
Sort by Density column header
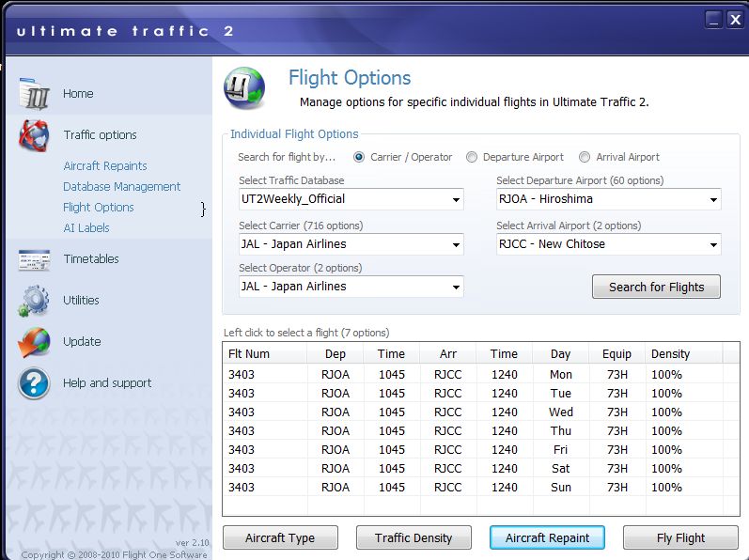coord(683,354)
